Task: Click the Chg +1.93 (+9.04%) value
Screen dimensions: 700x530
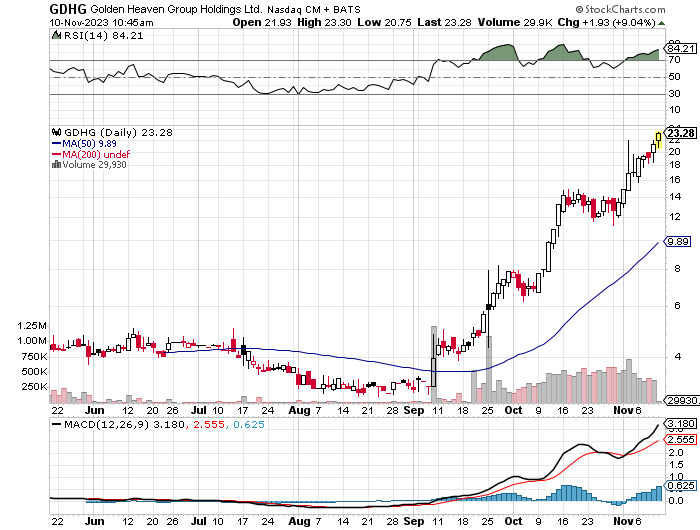Action: click(x=606, y=22)
